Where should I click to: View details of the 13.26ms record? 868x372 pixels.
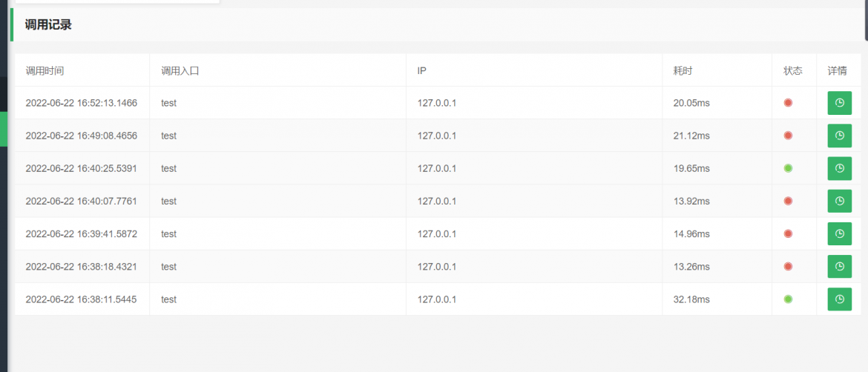[x=839, y=267]
